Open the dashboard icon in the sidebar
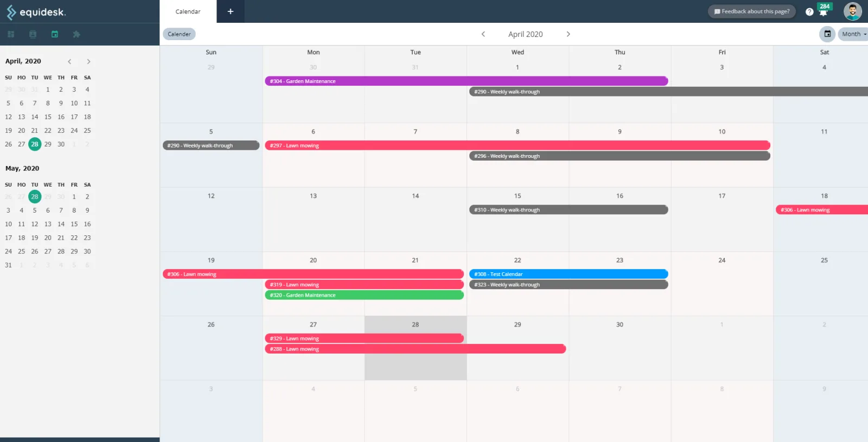868x442 pixels. pyautogui.click(x=11, y=34)
